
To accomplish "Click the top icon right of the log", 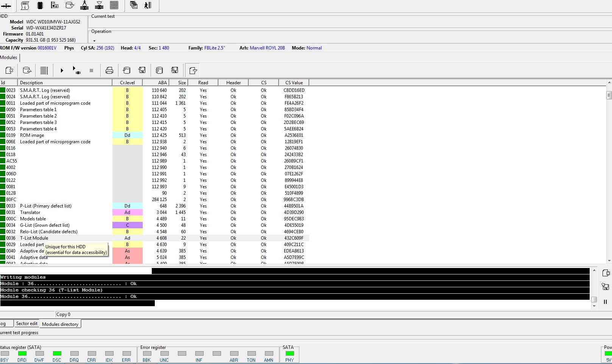I will [606, 273].
